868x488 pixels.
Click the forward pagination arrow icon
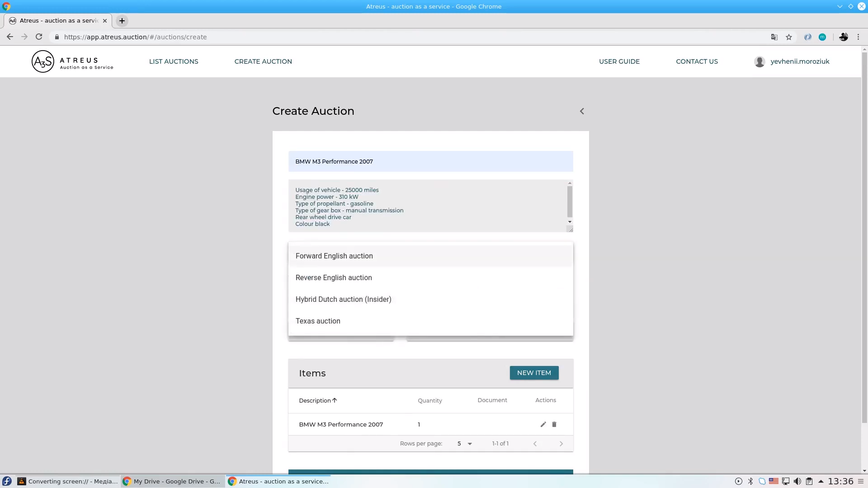tap(561, 443)
